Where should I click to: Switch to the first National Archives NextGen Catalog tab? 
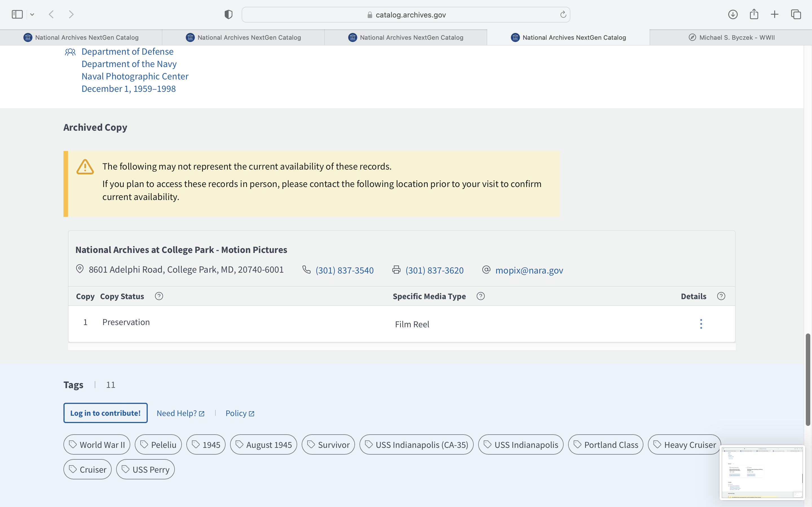coord(81,37)
